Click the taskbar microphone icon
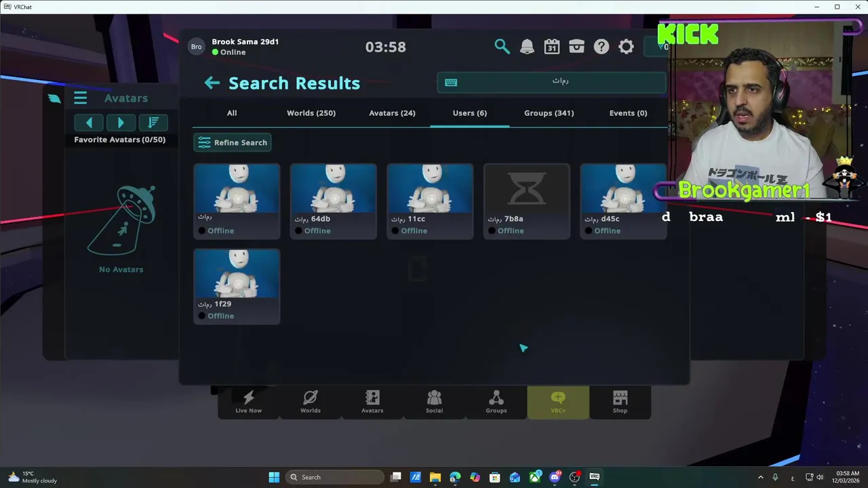 775,477
